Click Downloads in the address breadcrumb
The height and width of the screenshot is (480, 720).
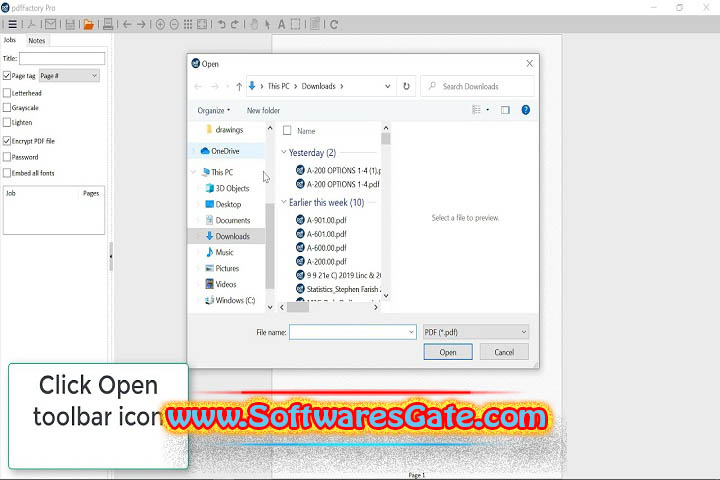tap(318, 86)
